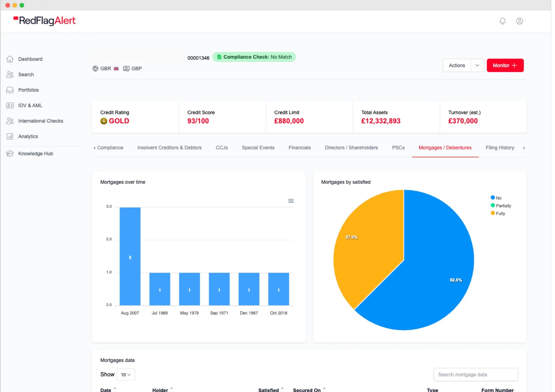Screen dimensions: 555x392
Task: Switch to the Financials tab
Action: pyautogui.click(x=299, y=148)
